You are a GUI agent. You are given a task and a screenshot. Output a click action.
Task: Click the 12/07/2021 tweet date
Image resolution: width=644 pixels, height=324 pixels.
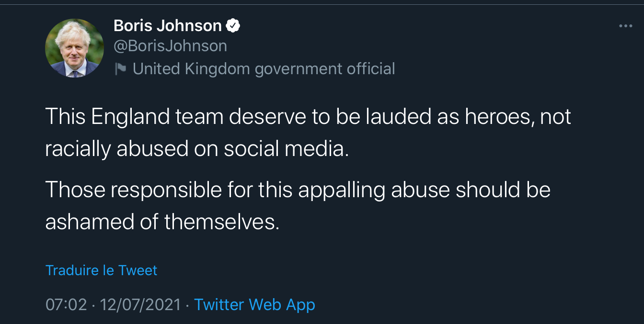pyautogui.click(x=140, y=305)
